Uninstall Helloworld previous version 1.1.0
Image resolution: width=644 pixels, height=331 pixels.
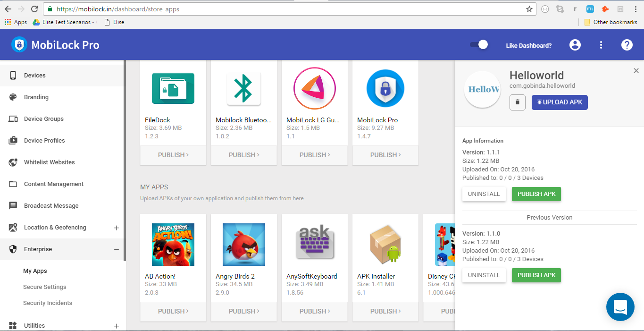[x=484, y=275]
